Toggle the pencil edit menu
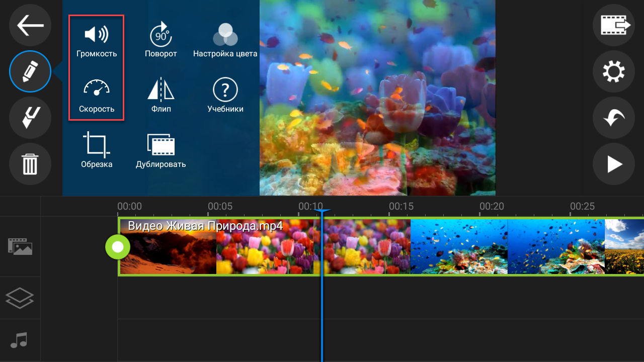This screenshot has width=644, height=362. [30, 71]
